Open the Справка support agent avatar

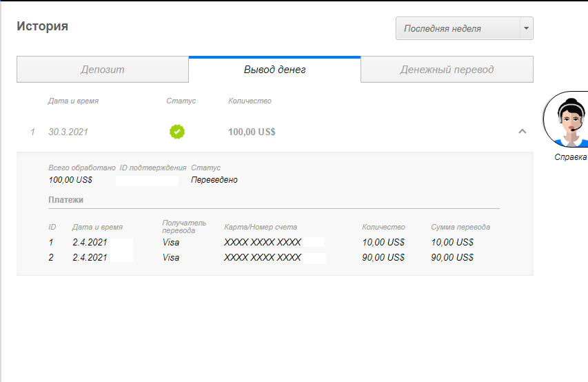click(566, 119)
